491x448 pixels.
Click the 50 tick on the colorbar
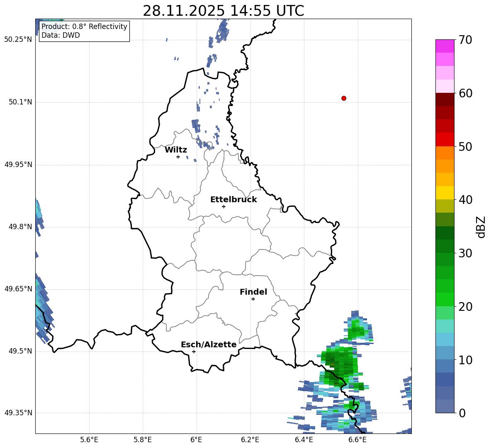click(465, 146)
